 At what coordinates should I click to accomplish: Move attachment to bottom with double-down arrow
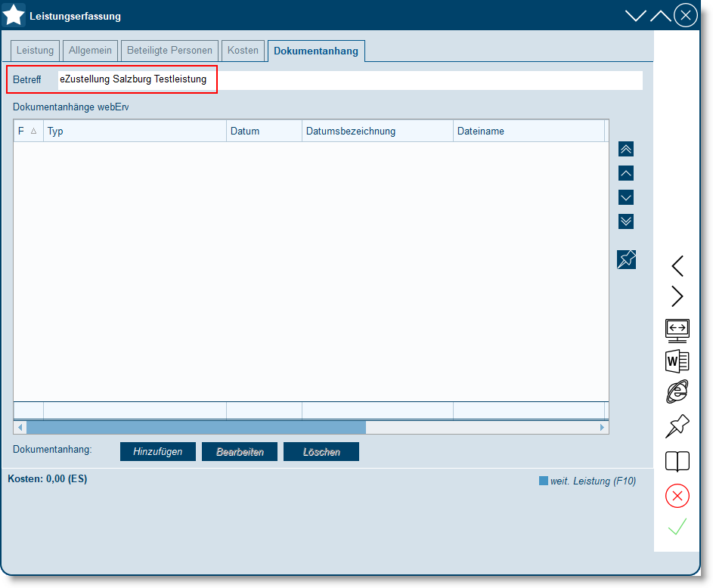click(626, 221)
